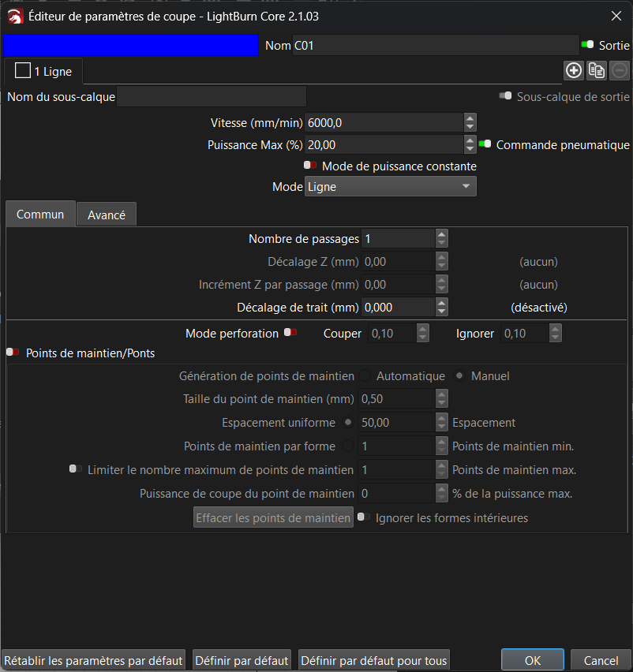Switch to the Avancé tab
The height and width of the screenshot is (672, 633).
click(107, 215)
